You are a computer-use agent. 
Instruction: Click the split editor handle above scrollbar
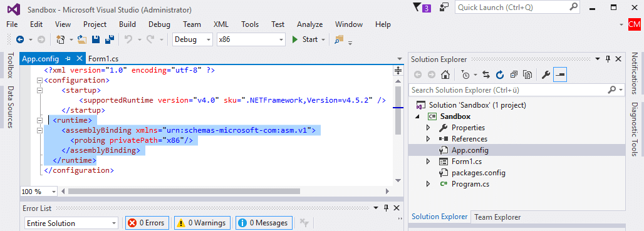click(398, 70)
